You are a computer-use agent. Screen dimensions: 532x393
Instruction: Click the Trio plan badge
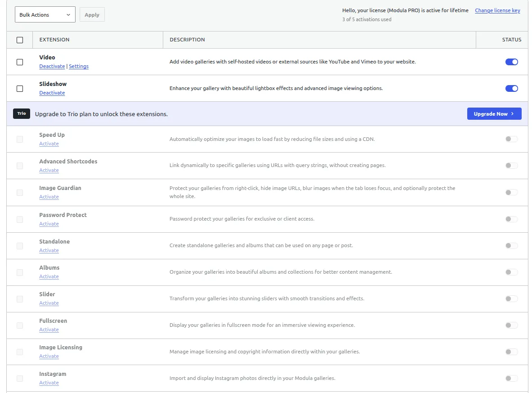[22, 113]
